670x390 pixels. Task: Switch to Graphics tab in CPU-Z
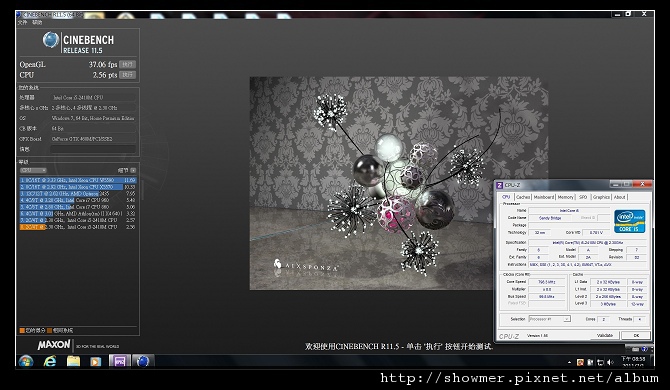click(601, 197)
